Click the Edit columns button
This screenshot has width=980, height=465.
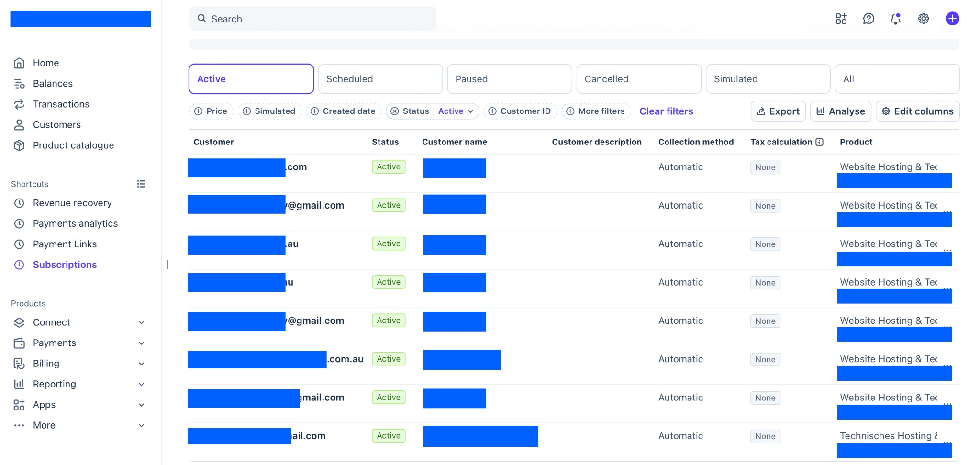click(918, 111)
